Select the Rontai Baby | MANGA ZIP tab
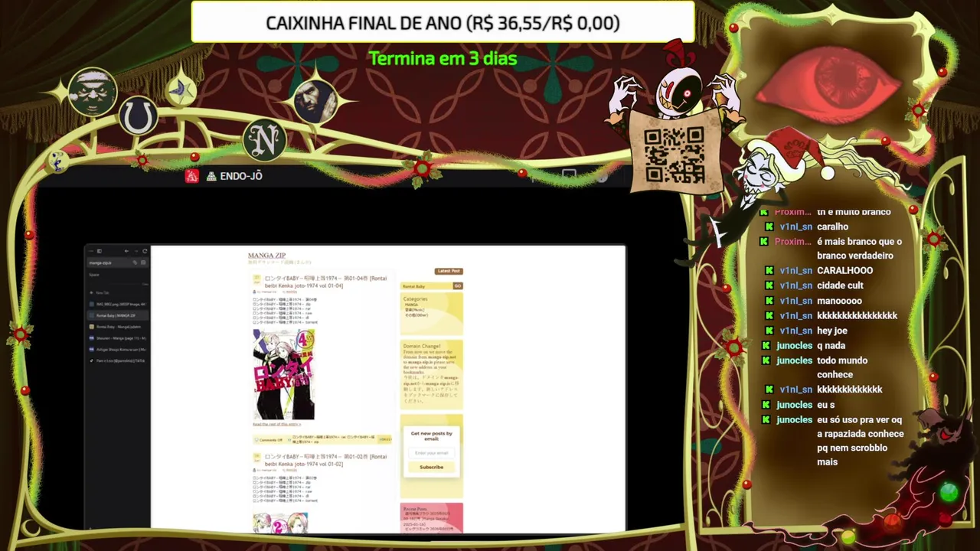The image size is (980, 551). tap(117, 315)
